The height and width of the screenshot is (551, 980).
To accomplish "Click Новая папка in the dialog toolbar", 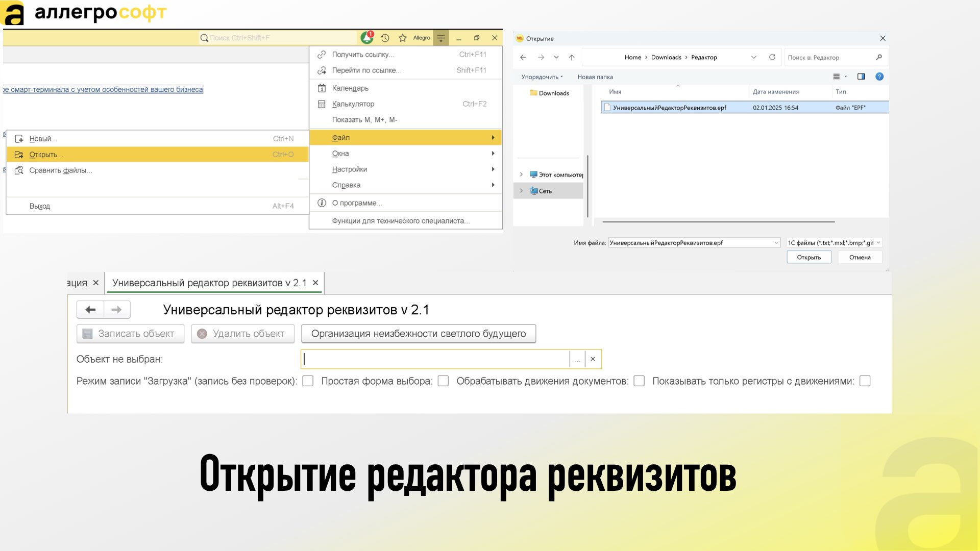I will 595,77.
